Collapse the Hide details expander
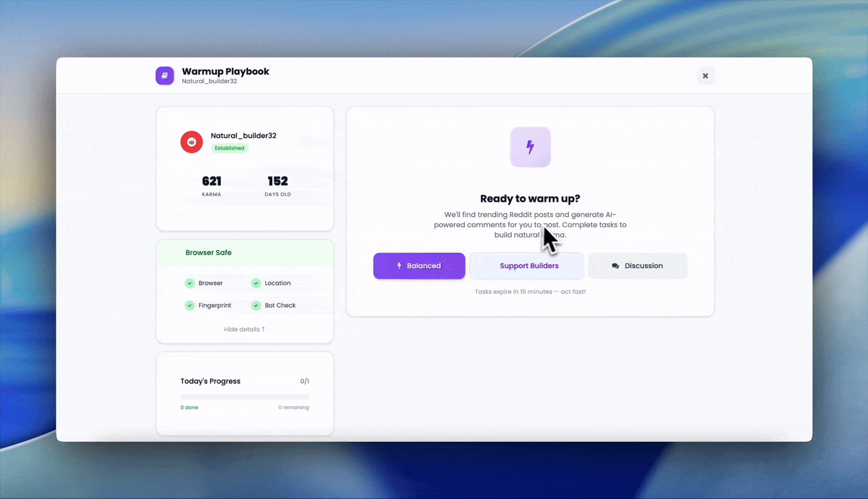This screenshot has height=499, width=868. pos(245,329)
